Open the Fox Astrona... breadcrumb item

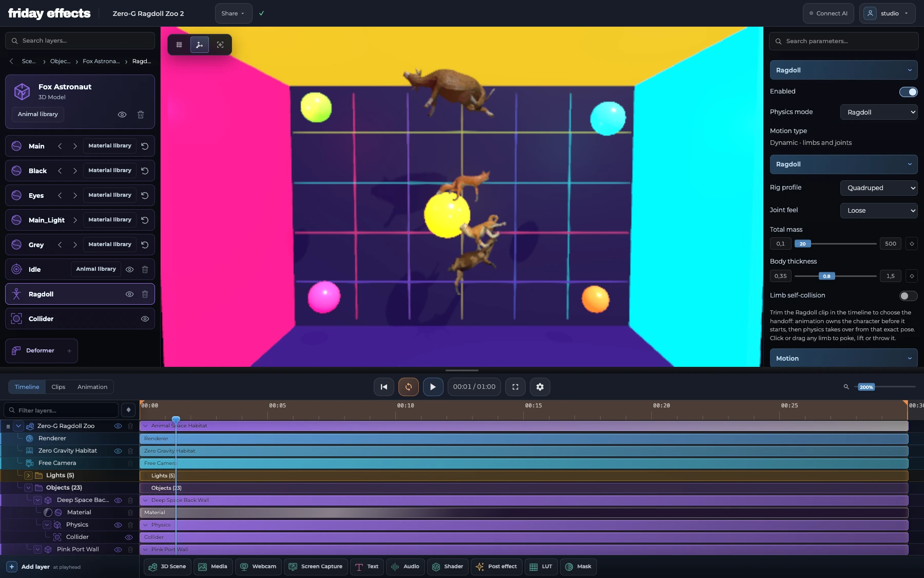[x=101, y=61]
